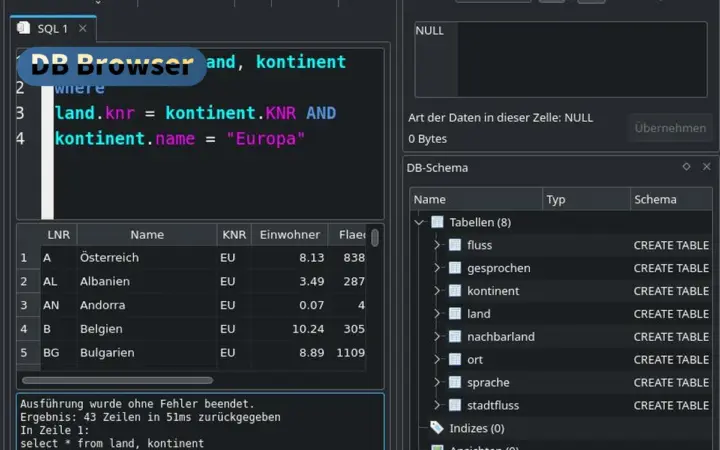Collapse the Tabellen (8) tree node
This screenshot has width=720, height=450.
click(x=419, y=223)
